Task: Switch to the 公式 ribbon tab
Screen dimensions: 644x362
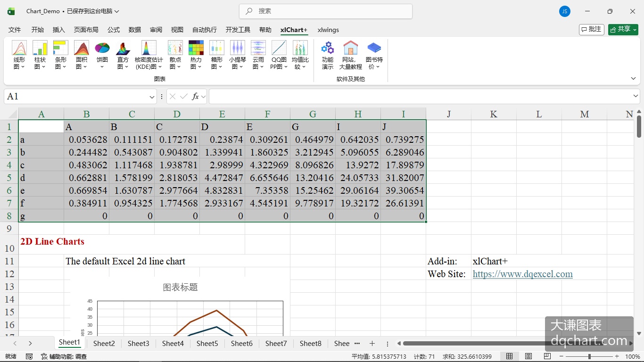Action: 114,30
